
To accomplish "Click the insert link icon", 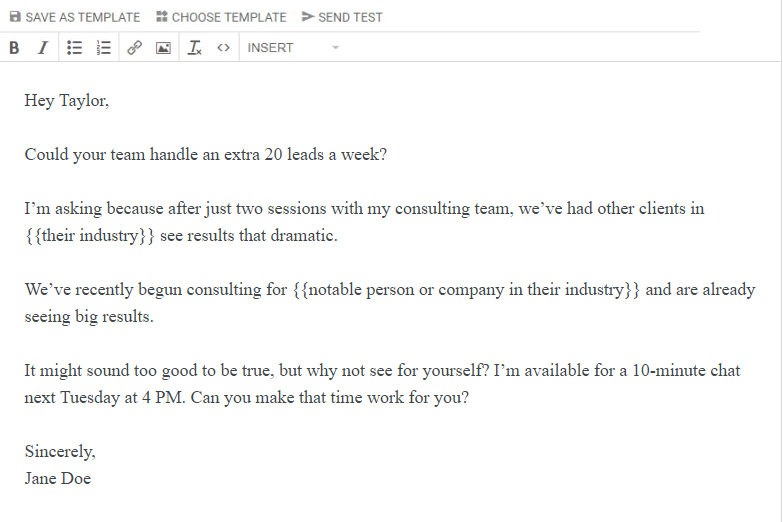I will pos(134,47).
